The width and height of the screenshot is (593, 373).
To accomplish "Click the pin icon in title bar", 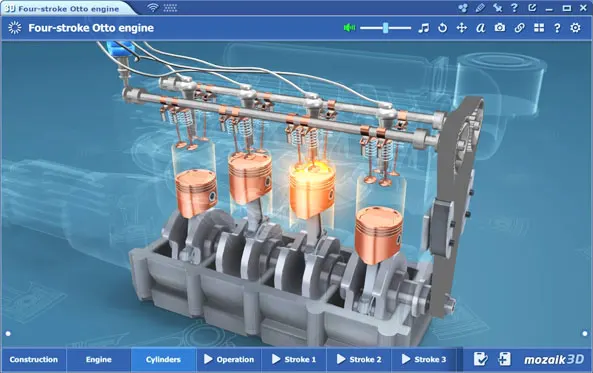I will [497, 8].
